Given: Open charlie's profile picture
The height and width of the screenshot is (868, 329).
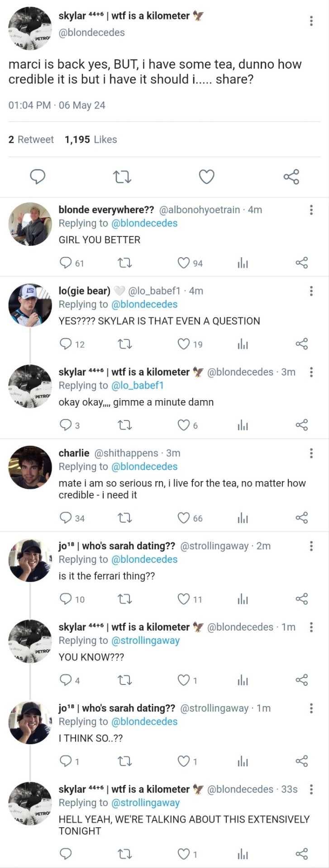Looking at the screenshot, I should pos(30,467).
